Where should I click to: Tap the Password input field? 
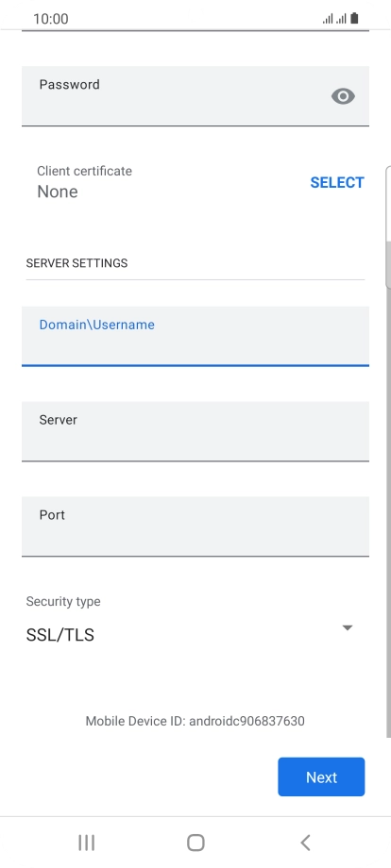coord(195,96)
